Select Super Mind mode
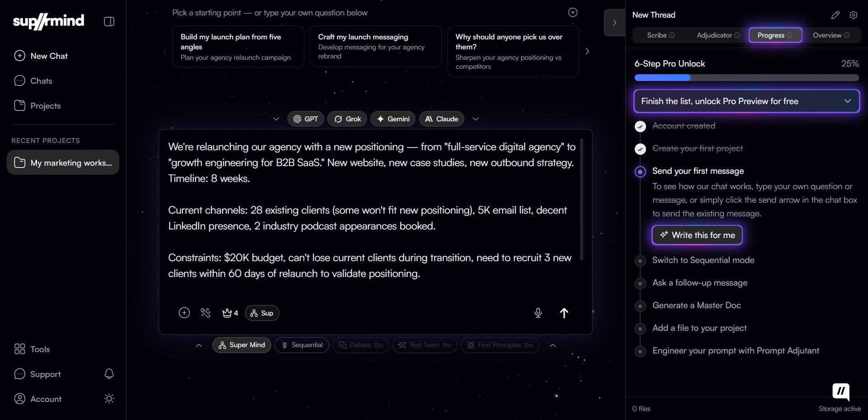 [242, 345]
